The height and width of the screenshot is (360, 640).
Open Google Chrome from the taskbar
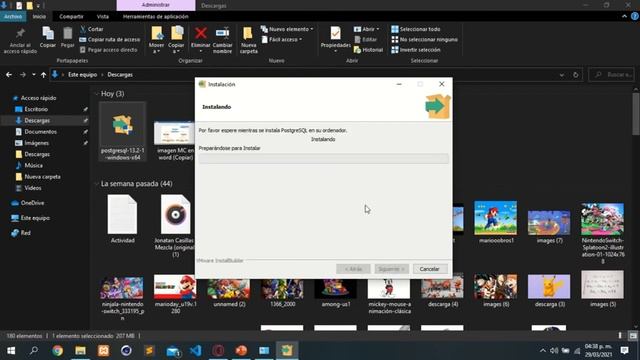click(58, 351)
